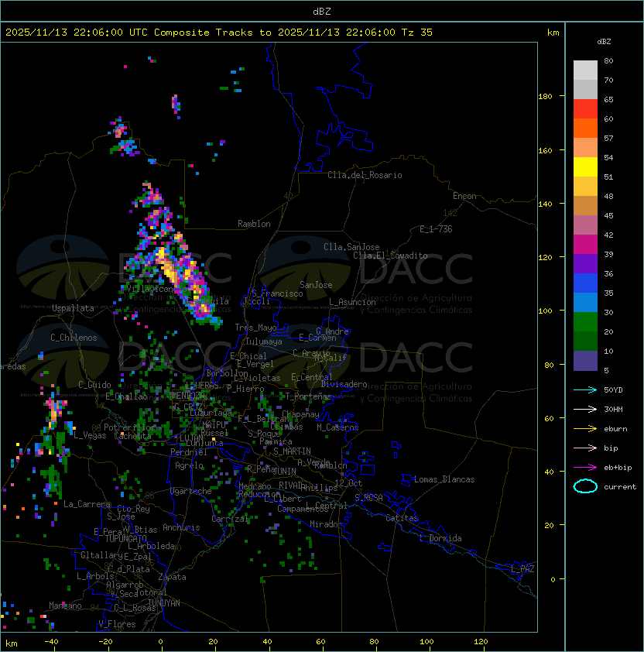
Task: Click the 'km' label at top right
Action: (553, 33)
